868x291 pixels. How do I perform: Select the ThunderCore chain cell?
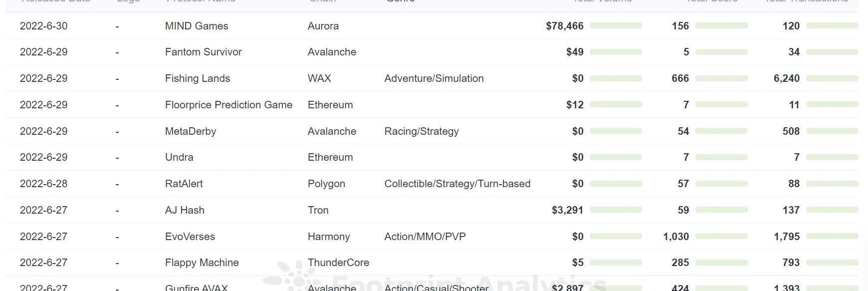338,263
